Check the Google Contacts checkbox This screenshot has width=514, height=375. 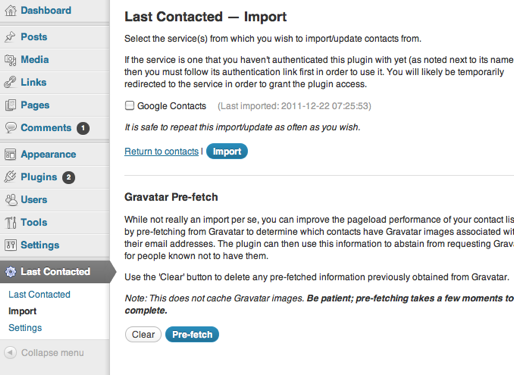pos(129,106)
